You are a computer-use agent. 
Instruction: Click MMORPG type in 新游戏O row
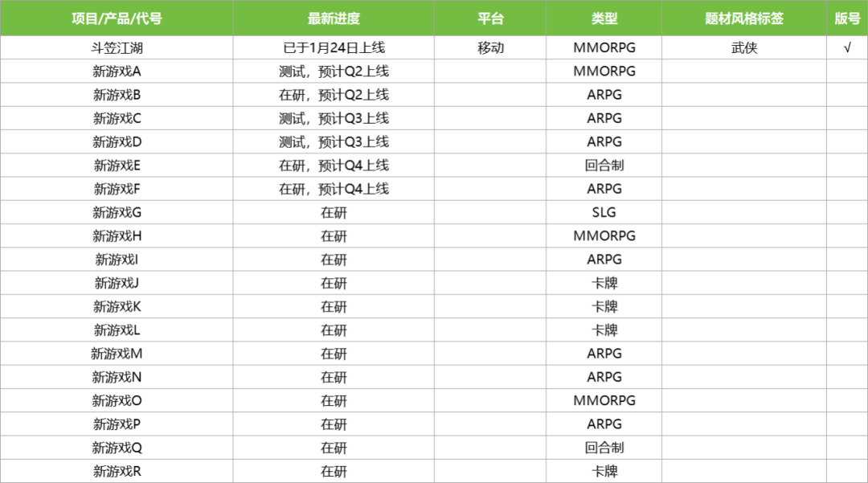(604, 400)
